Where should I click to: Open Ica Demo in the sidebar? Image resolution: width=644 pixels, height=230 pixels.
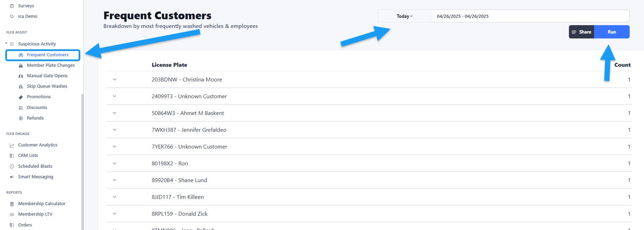pos(28,16)
